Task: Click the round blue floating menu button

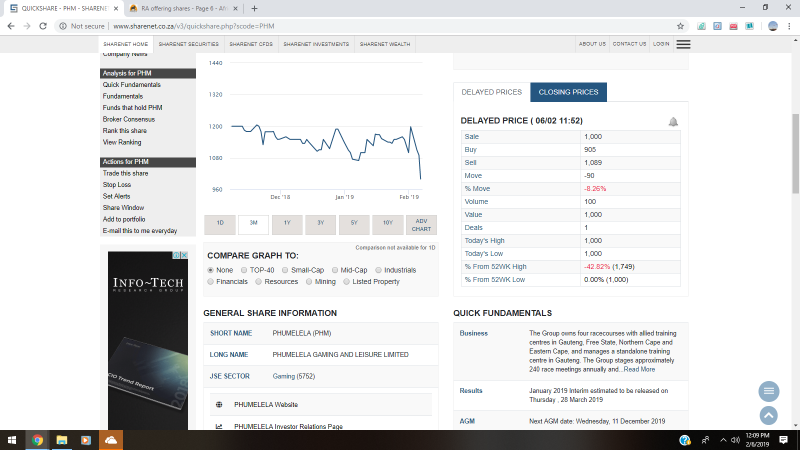Action: tap(768, 391)
